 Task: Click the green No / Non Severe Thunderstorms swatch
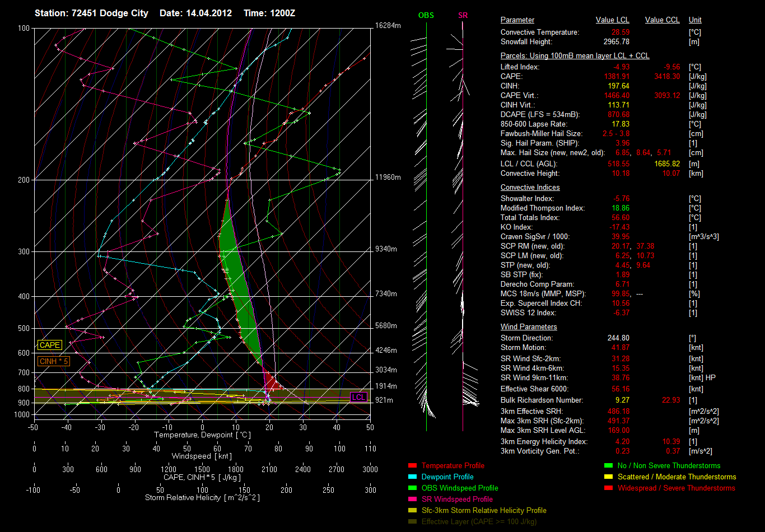coord(608,465)
